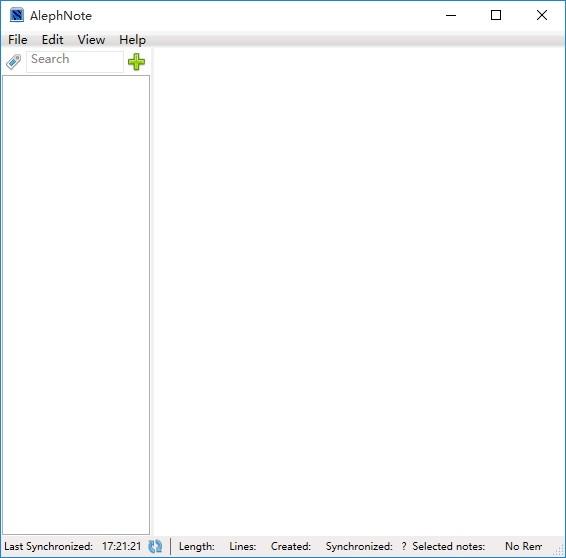Click the green plus add-note icon
The image size is (566, 558).
[x=136, y=62]
